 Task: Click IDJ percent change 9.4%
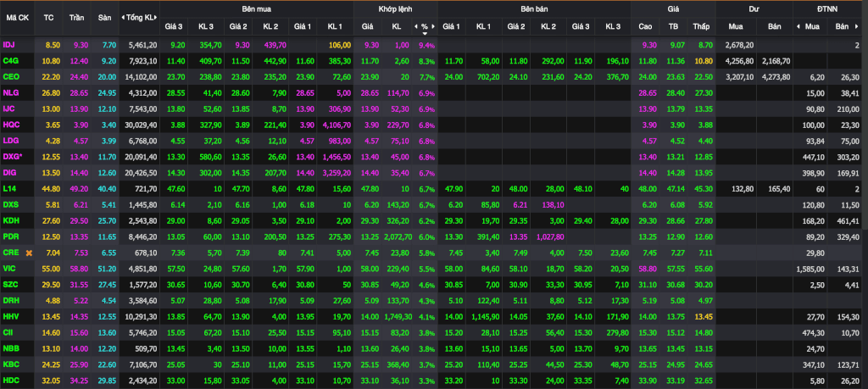(427, 46)
